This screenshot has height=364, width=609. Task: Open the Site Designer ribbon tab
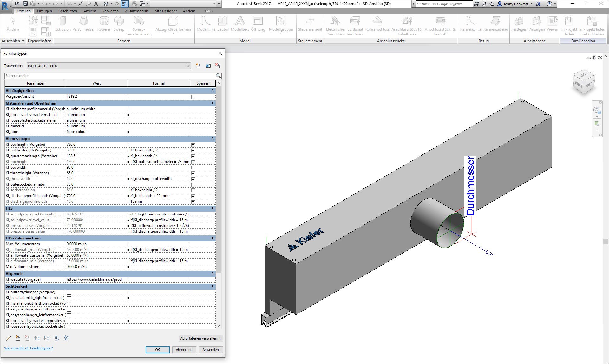coord(166,11)
